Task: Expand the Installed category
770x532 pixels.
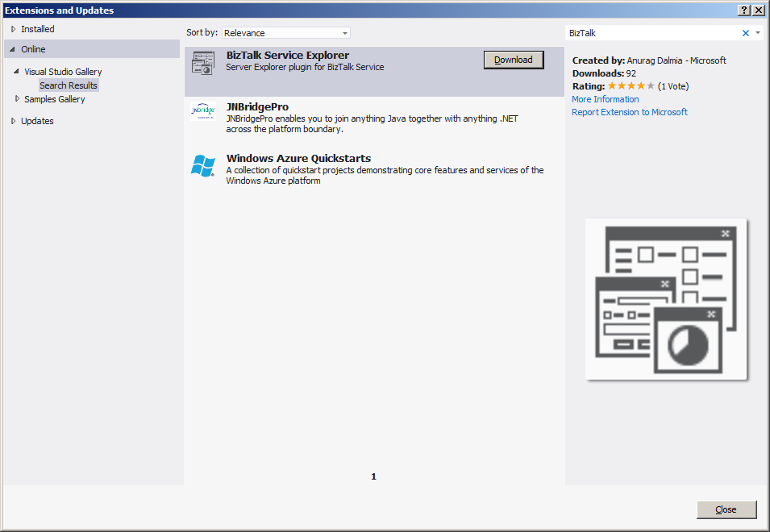Action: click(13, 29)
